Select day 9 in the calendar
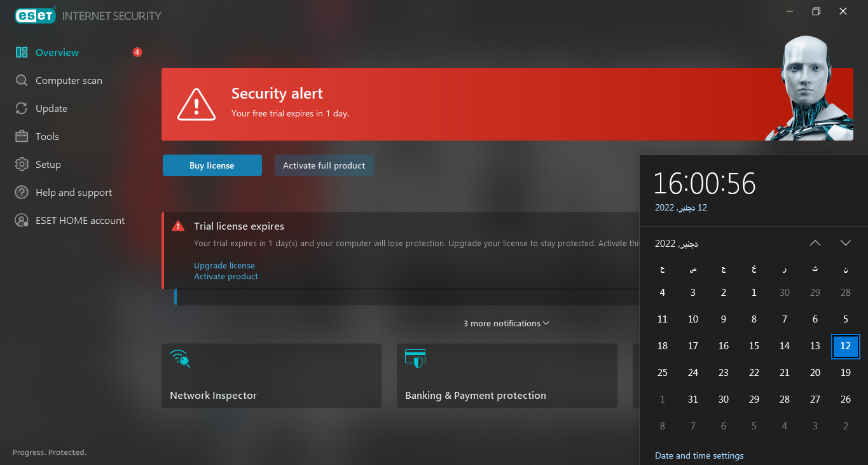The image size is (868, 465). pyautogui.click(x=724, y=319)
